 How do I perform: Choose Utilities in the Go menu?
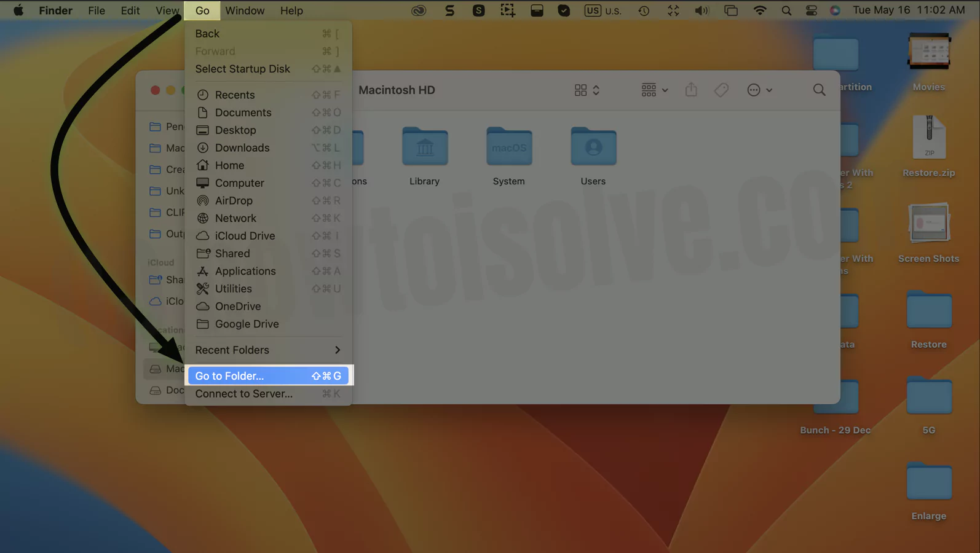click(x=233, y=289)
